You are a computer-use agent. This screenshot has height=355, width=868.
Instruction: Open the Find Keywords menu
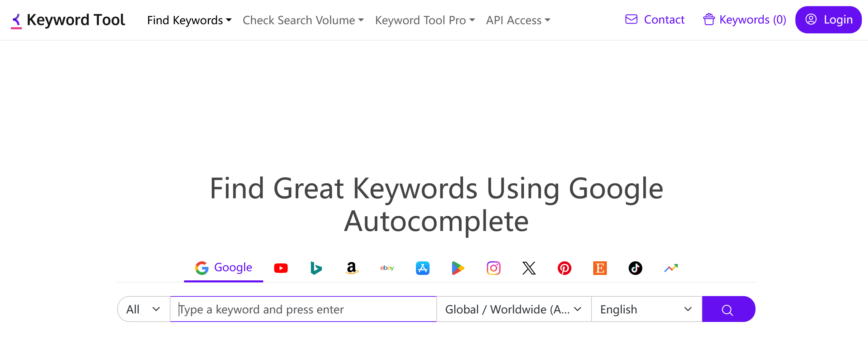pyautogui.click(x=189, y=20)
